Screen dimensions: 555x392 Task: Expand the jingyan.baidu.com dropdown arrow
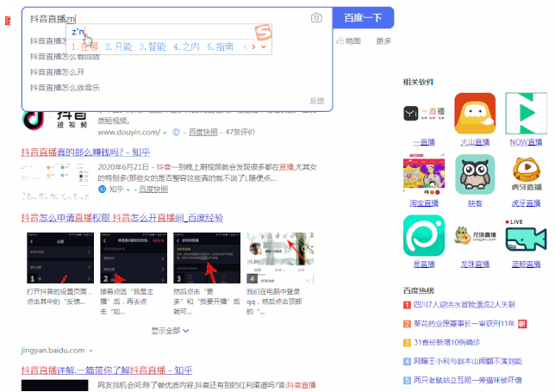coord(91,351)
